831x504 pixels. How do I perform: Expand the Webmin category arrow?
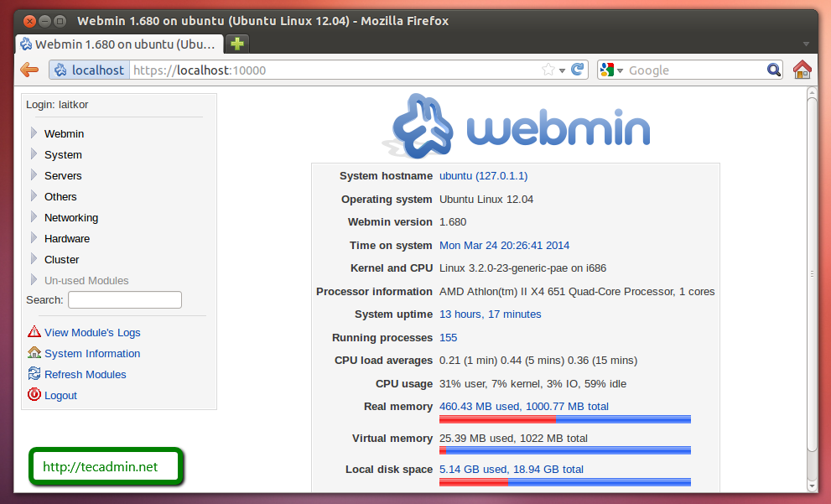point(34,132)
